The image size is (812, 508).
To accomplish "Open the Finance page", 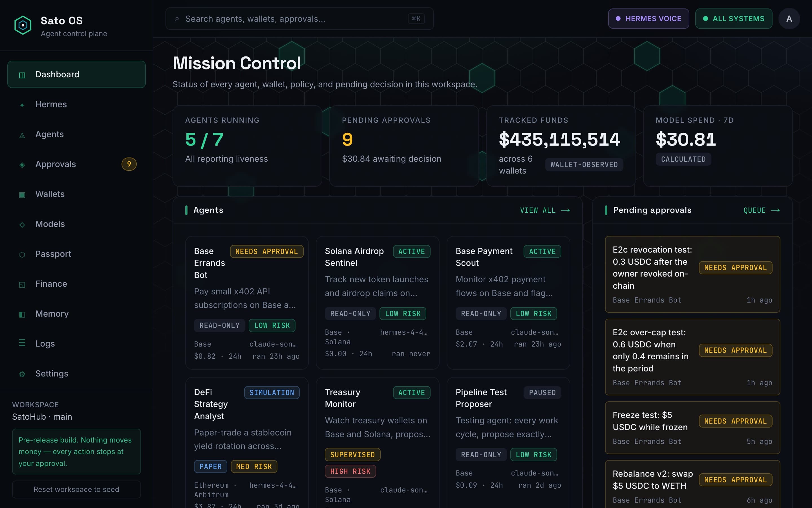I will [x=76, y=284].
